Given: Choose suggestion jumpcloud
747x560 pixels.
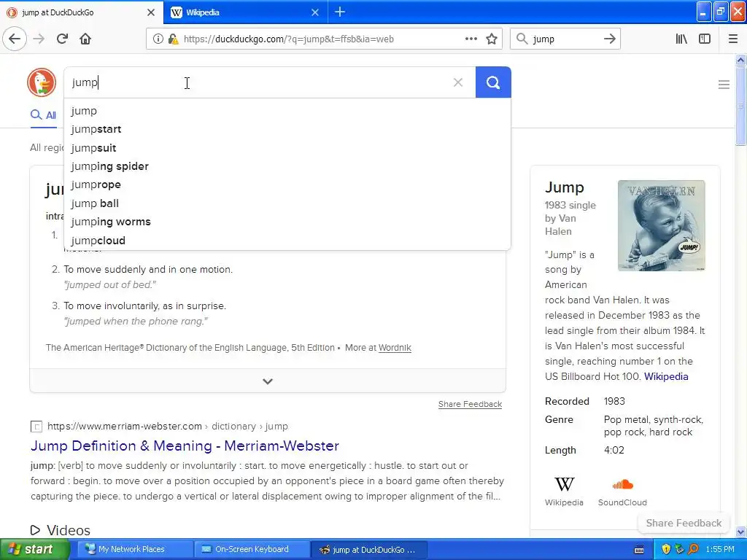Looking at the screenshot, I should click(287, 241).
